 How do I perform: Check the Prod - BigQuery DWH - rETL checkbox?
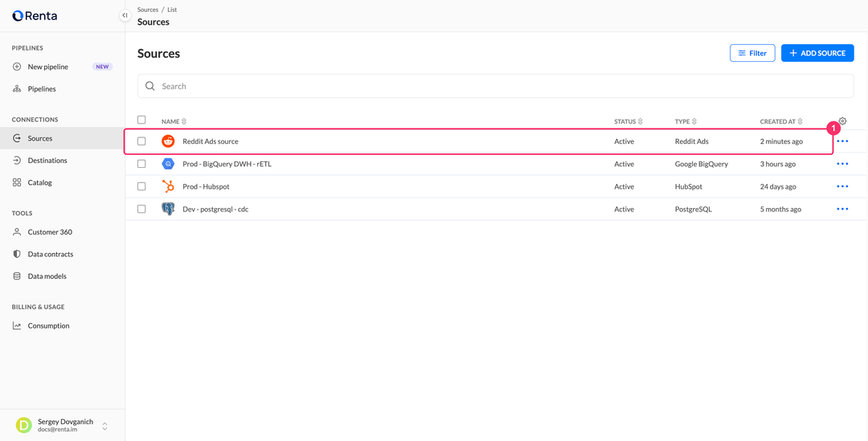(x=141, y=164)
